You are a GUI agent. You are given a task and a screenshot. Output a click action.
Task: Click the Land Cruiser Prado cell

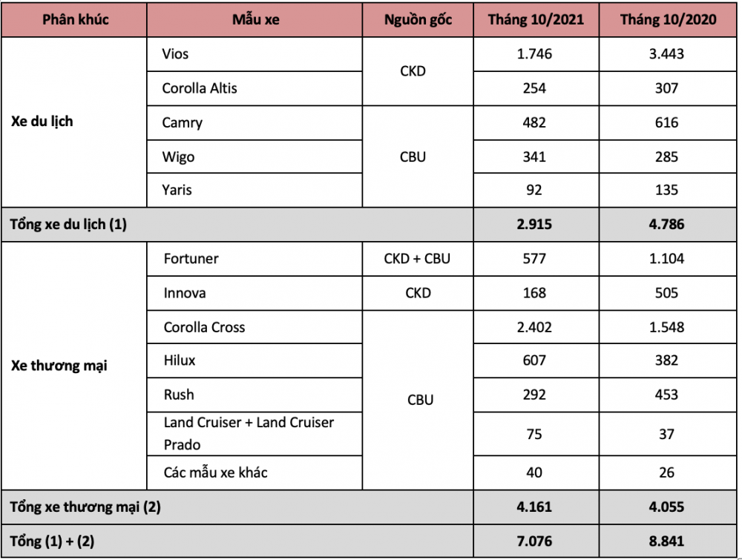click(x=255, y=434)
